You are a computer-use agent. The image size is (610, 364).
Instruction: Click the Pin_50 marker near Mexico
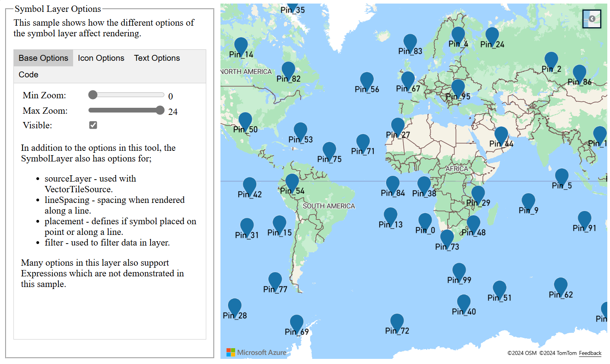click(x=246, y=119)
